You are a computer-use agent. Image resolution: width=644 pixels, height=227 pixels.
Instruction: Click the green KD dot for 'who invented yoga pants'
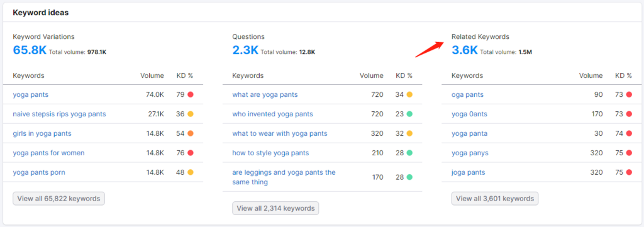(x=409, y=114)
